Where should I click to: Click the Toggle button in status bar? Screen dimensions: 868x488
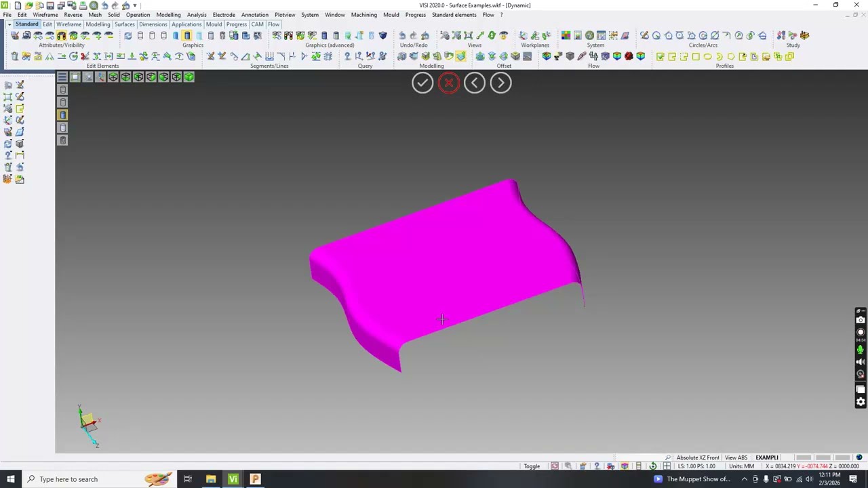(x=532, y=466)
